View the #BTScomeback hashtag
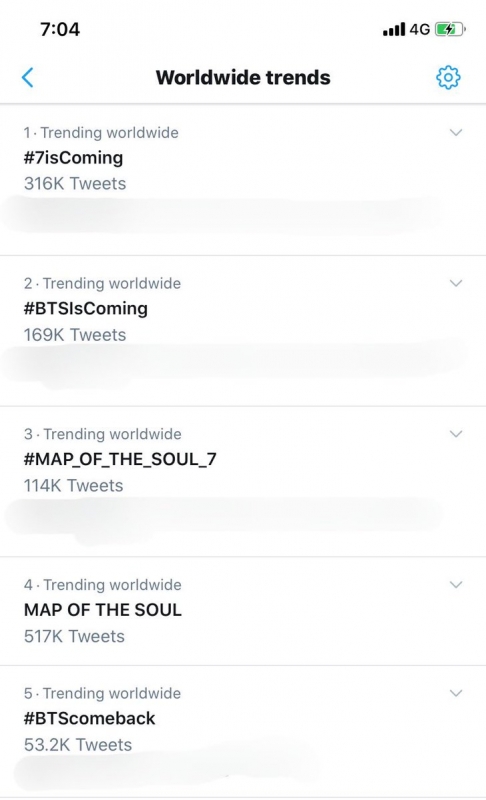Screen dimensions: 486x800 (89, 718)
